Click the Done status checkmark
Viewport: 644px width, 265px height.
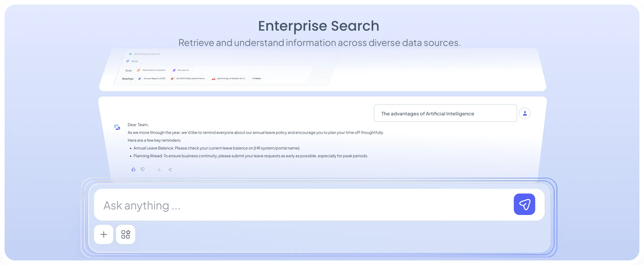(128, 61)
